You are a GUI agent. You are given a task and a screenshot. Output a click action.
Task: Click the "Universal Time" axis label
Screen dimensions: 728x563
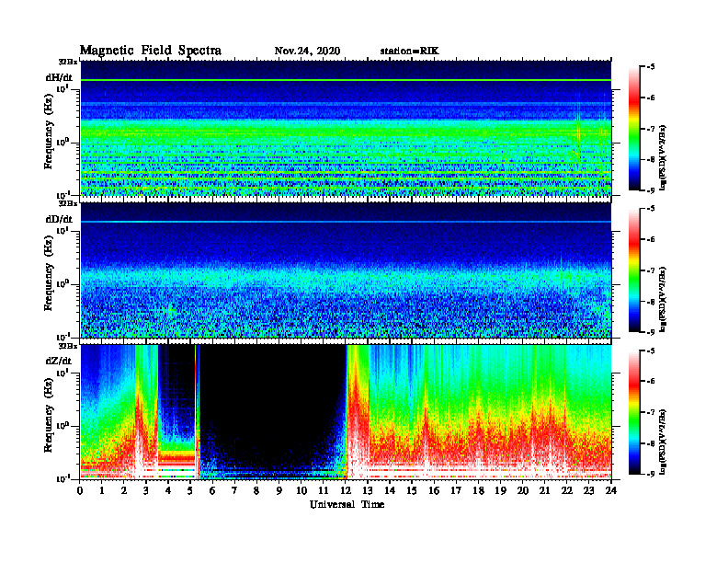pyautogui.click(x=347, y=504)
